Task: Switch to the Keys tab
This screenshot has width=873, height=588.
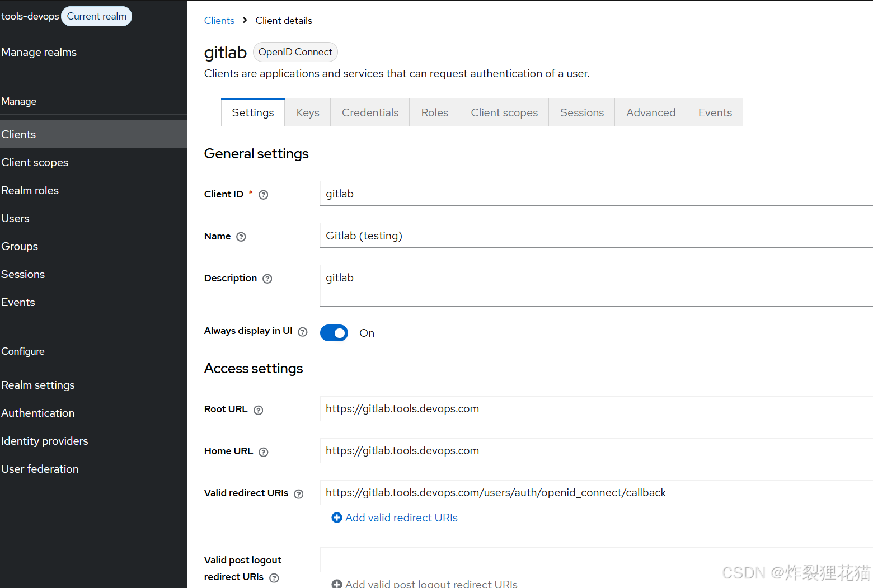Action: tap(308, 112)
